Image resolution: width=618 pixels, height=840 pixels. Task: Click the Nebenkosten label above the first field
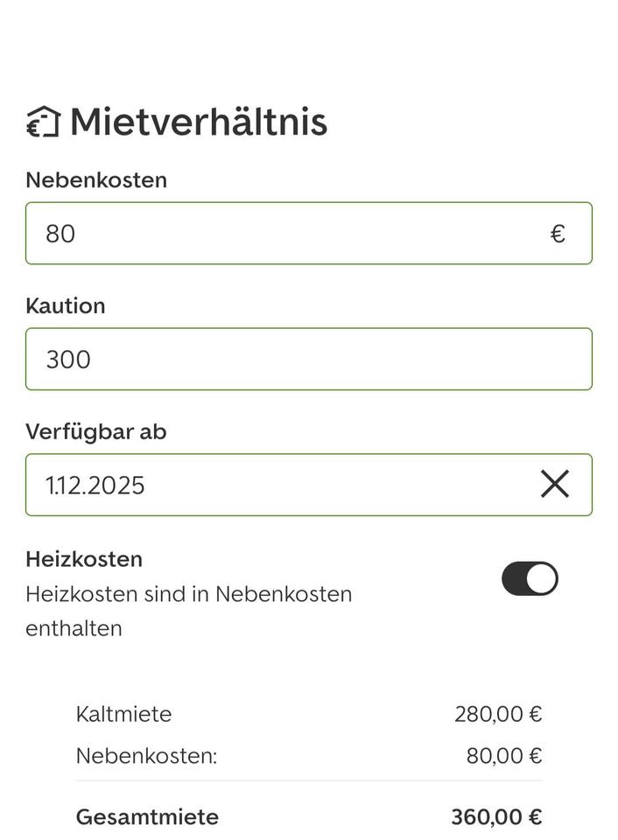96,180
